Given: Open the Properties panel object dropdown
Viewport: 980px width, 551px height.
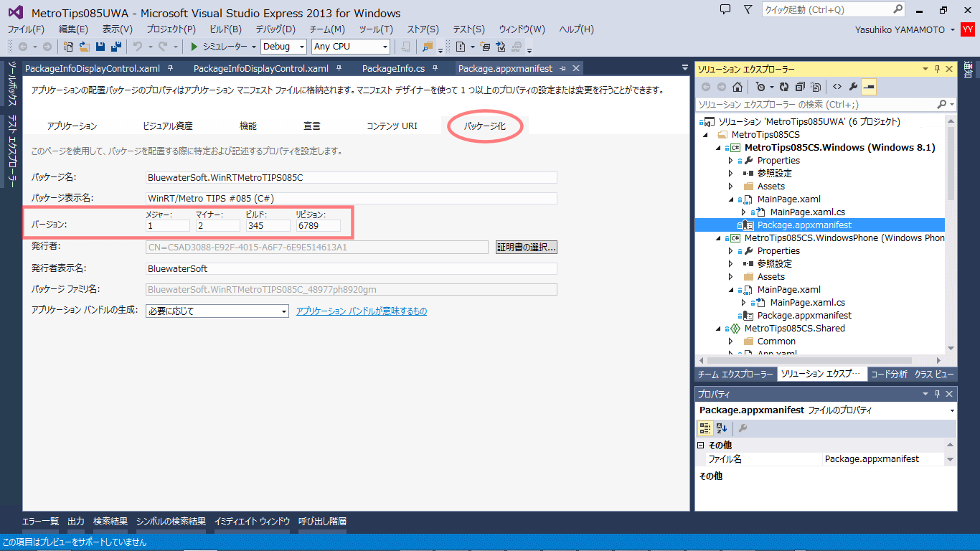Looking at the screenshot, I should coord(952,410).
